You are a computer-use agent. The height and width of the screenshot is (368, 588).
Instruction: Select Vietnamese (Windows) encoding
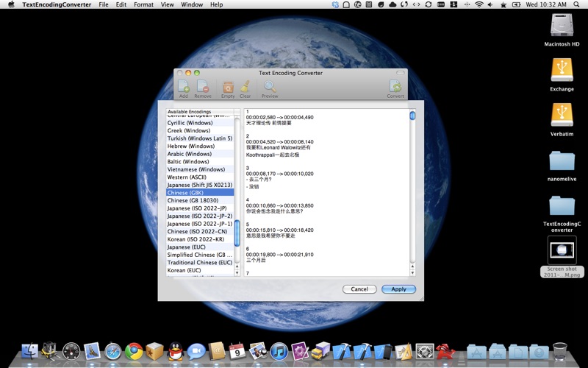click(200, 169)
